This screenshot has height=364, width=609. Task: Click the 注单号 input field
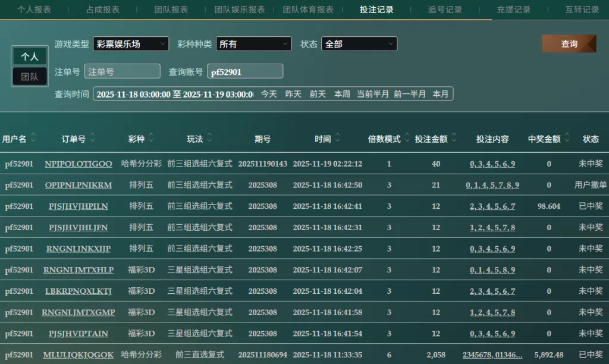[x=123, y=71]
